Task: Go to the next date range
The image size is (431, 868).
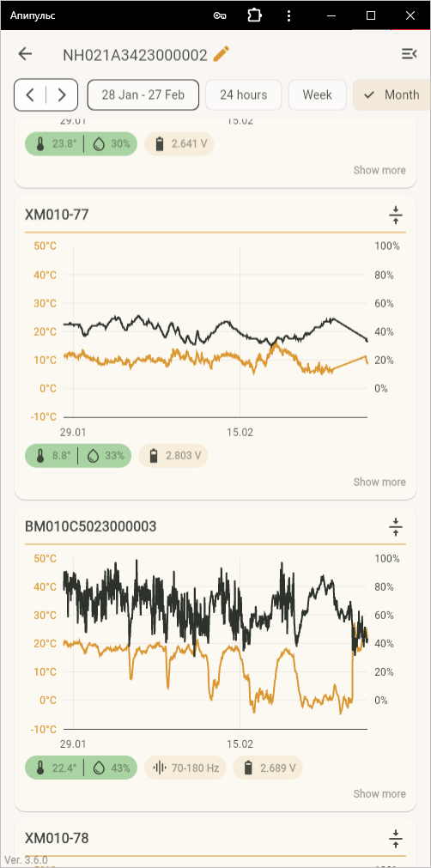Action: pyautogui.click(x=62, y=94)
